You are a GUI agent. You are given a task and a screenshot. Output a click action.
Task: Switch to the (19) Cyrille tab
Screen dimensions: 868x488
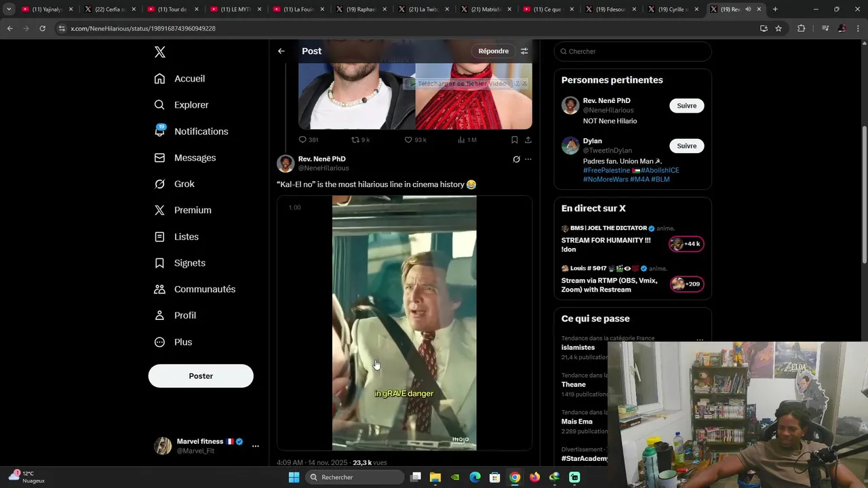tap(673, 9)
